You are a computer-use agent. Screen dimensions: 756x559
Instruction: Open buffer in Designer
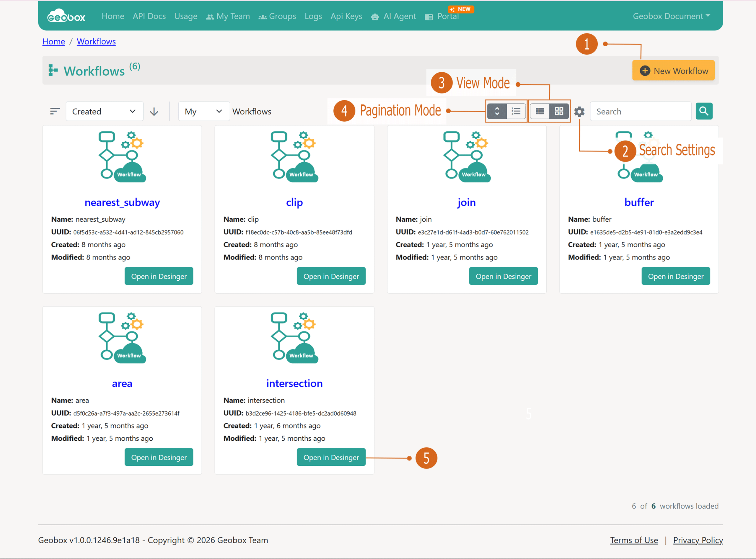pyautogui.click(x=676, y=276)
